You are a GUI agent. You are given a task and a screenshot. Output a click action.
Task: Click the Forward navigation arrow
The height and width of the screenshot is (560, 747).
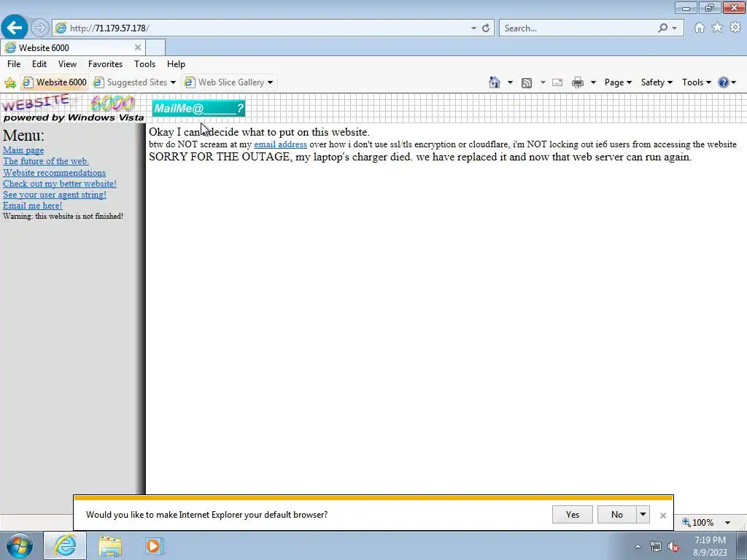tap(40, 28)
